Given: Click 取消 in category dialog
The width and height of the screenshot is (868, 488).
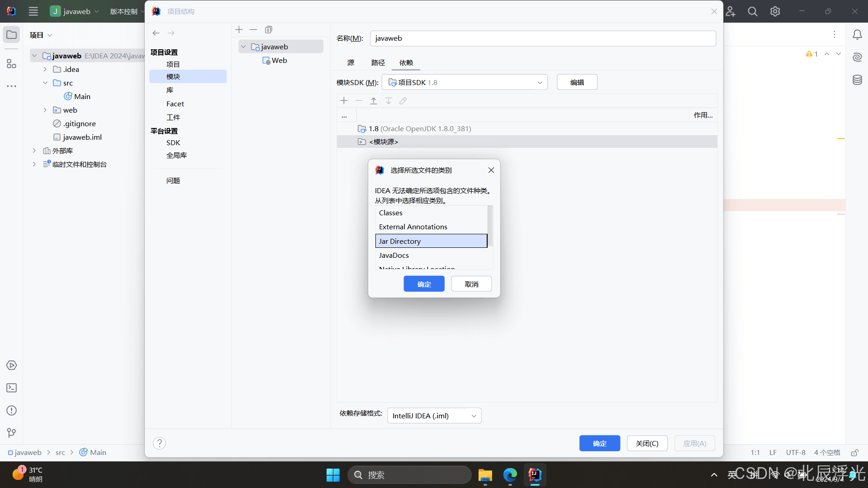Looking at the screenshot, I should click(471, 284).
